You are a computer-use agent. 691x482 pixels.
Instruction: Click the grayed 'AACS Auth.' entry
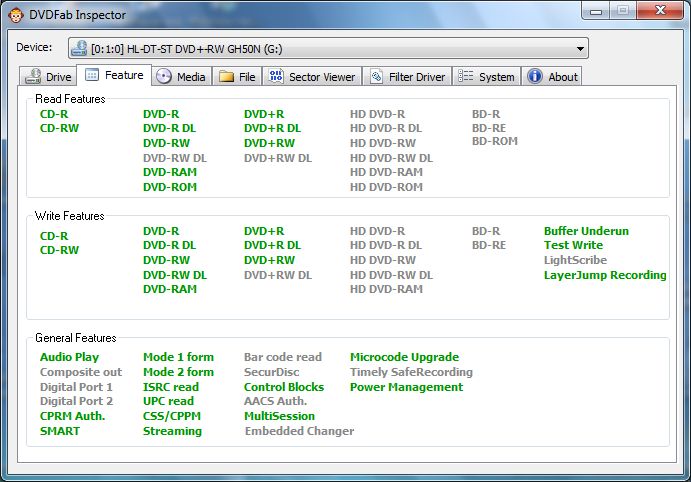(x=275, y=401)
